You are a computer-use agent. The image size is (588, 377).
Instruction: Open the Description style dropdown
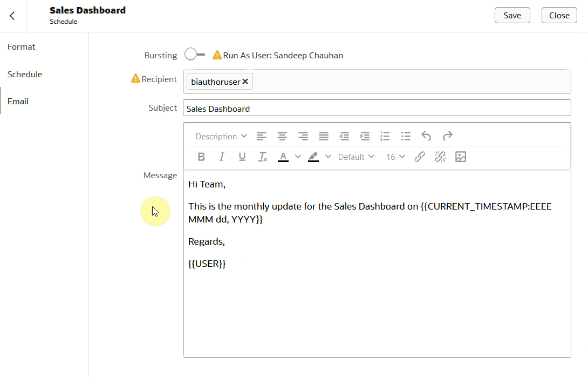point(221,136)
